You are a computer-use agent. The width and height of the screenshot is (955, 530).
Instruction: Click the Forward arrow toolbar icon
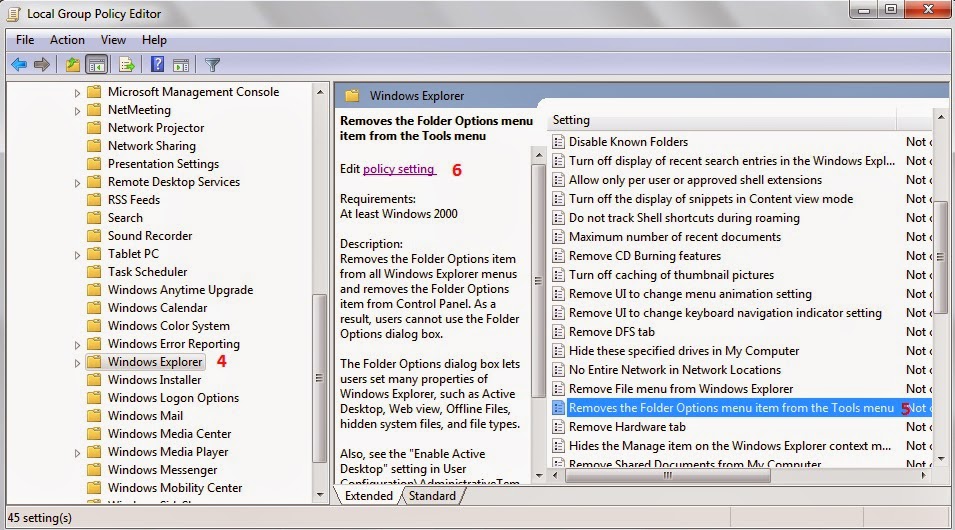point(41,64)
